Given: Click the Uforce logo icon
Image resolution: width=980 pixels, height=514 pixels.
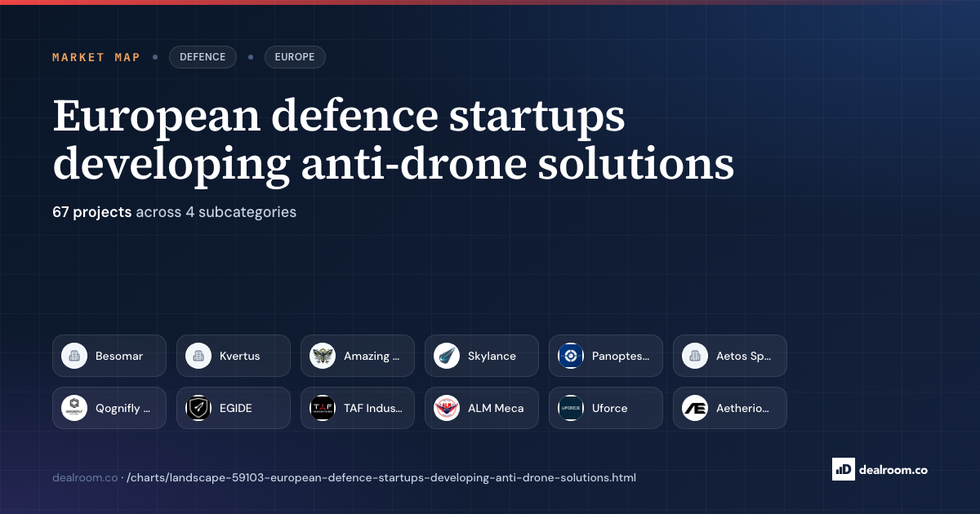Looking at the screenshot, I should click(571, 408).
